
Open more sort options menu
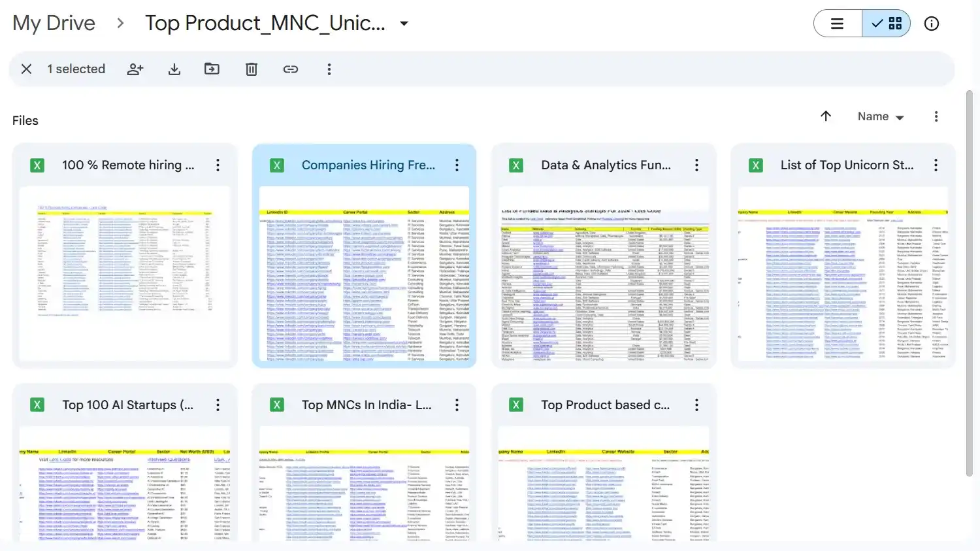pyautogui.click(x=936, y=116)
